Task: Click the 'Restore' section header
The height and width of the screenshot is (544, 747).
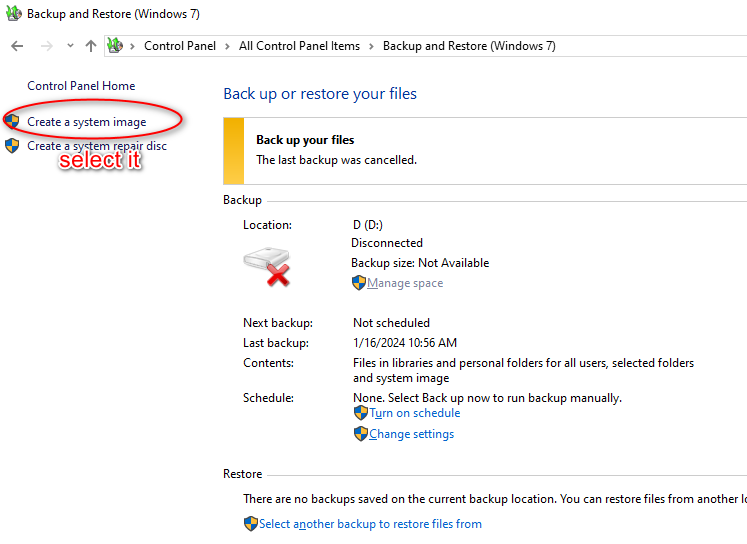Action: point(242,474)
